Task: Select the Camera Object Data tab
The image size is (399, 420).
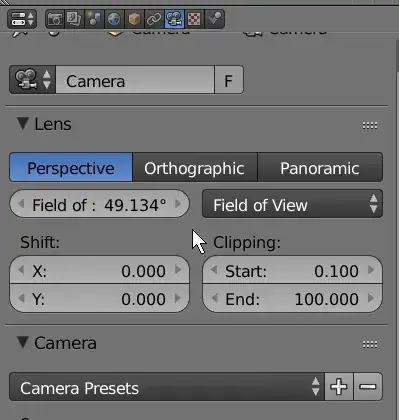Action: tap(174, 19)
